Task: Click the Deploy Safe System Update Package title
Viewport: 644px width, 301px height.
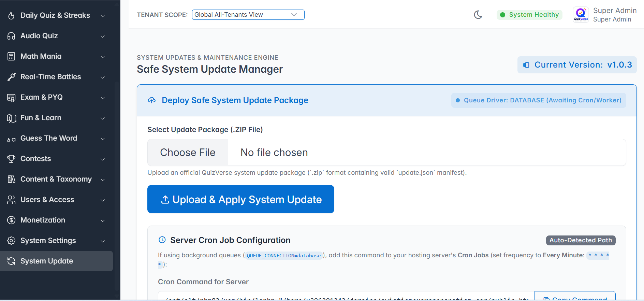Action: click(235, 100)
